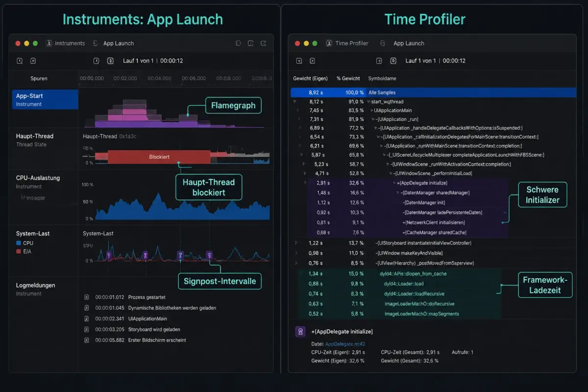Click the log icon next to UIApplicationMain log entry
The height and width of the screenshot is (392, 588).
tap(87, 318)
